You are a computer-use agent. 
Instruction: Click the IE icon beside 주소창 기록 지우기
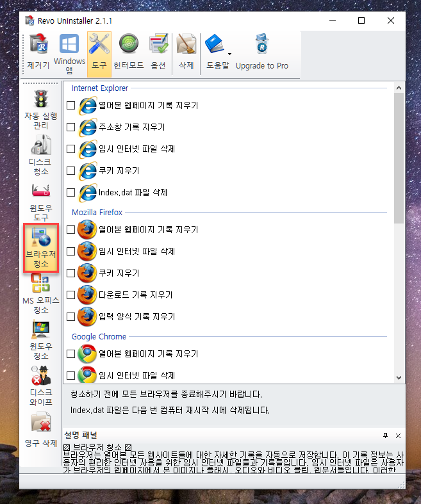pyautogui.click(x=88, y=127)
